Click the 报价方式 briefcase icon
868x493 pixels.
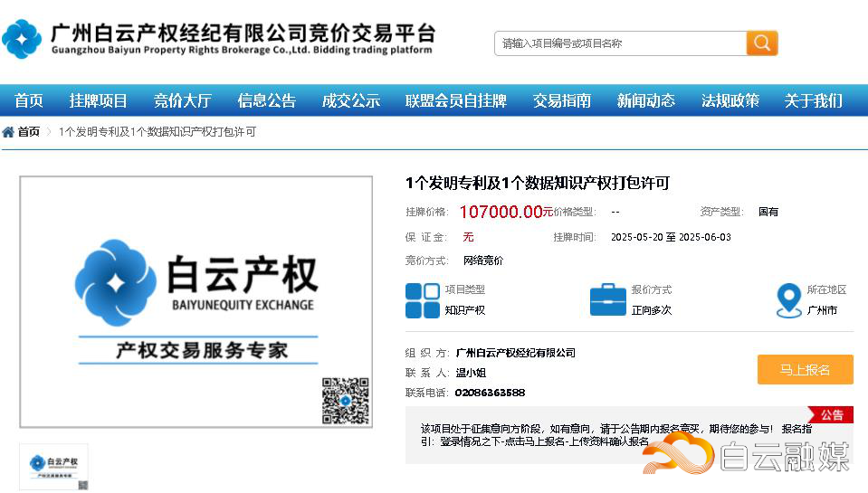(x=608, y=300)
